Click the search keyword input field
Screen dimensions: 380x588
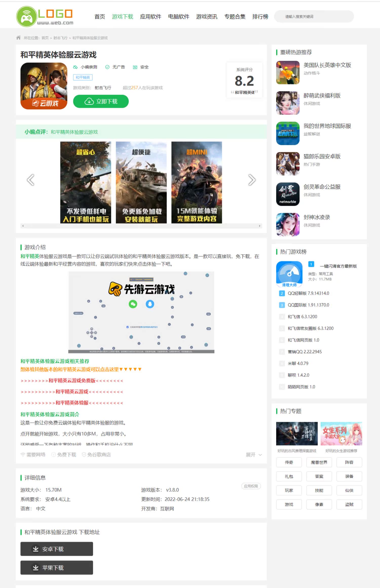click(x=314, y=16)
